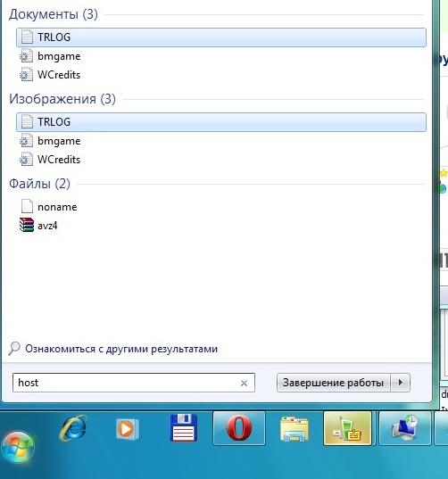Clear the search box with X
The width and height of the screenshot is (448, 479).
tap(244, 383)
